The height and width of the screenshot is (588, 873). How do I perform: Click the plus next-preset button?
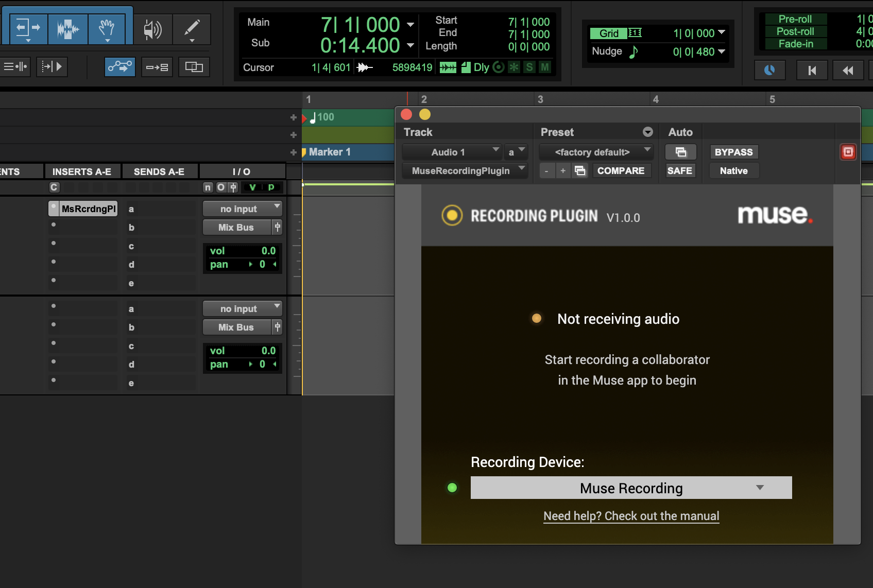tap(563, 170)
